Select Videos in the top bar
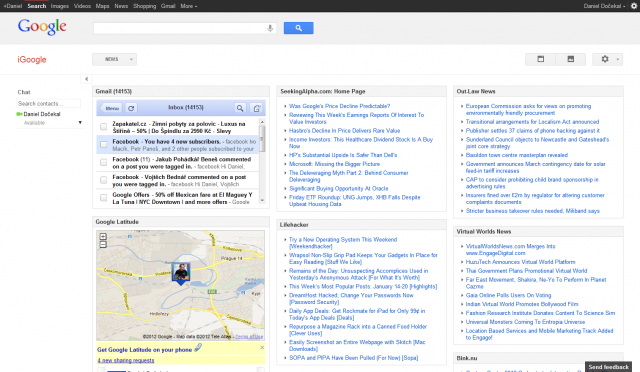This screenshot has height=372, width=640. [x=82, y=6]
